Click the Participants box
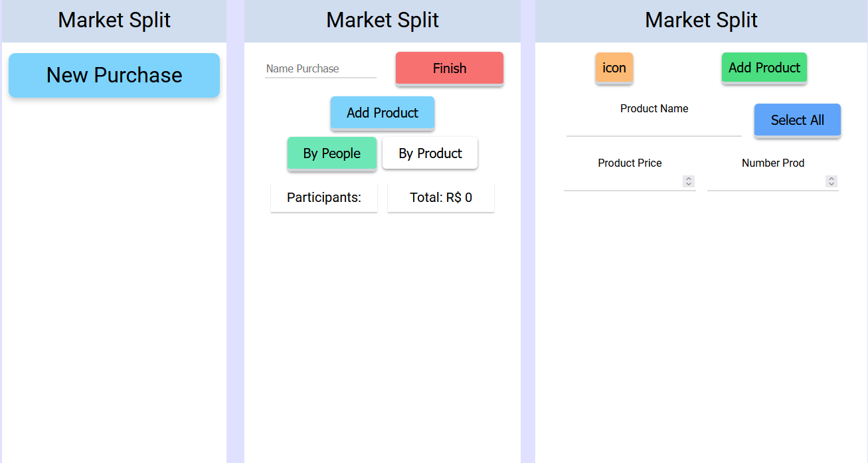 pyautogui.click(x=323, y=197)
